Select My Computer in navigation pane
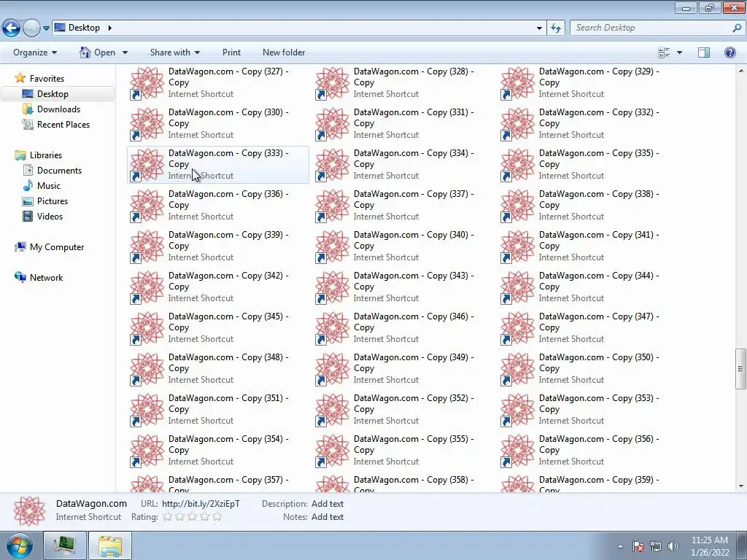 click(x=57, y=247)
